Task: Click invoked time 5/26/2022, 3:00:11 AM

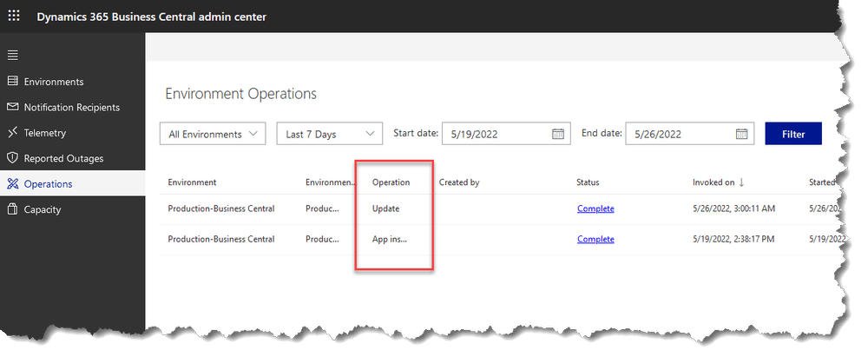Action: click(735, 209)
